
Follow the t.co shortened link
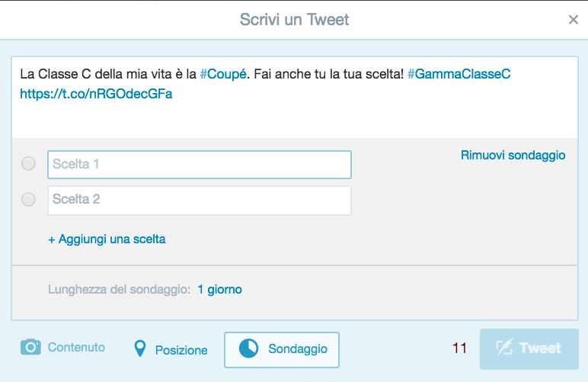(x=96, y=96)
